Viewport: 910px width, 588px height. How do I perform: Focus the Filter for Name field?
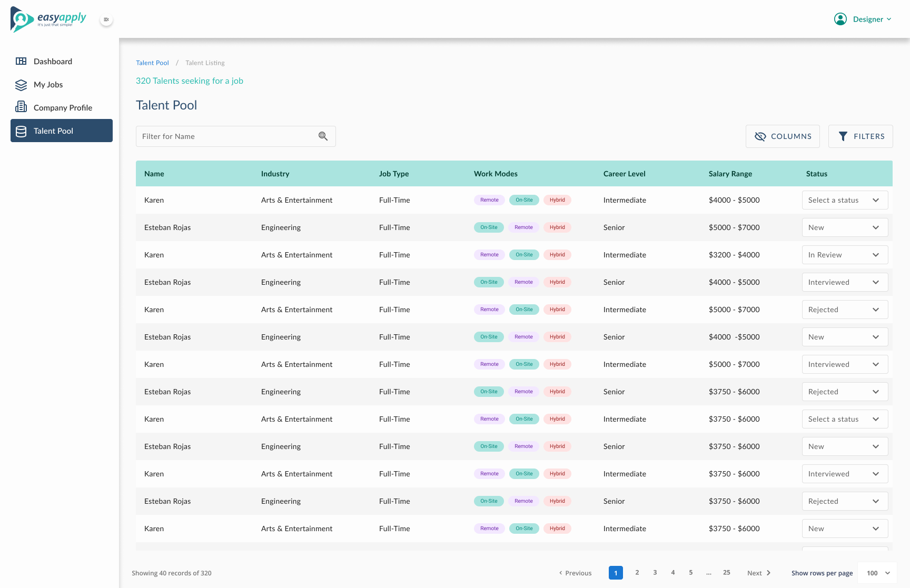pos(226,136)
